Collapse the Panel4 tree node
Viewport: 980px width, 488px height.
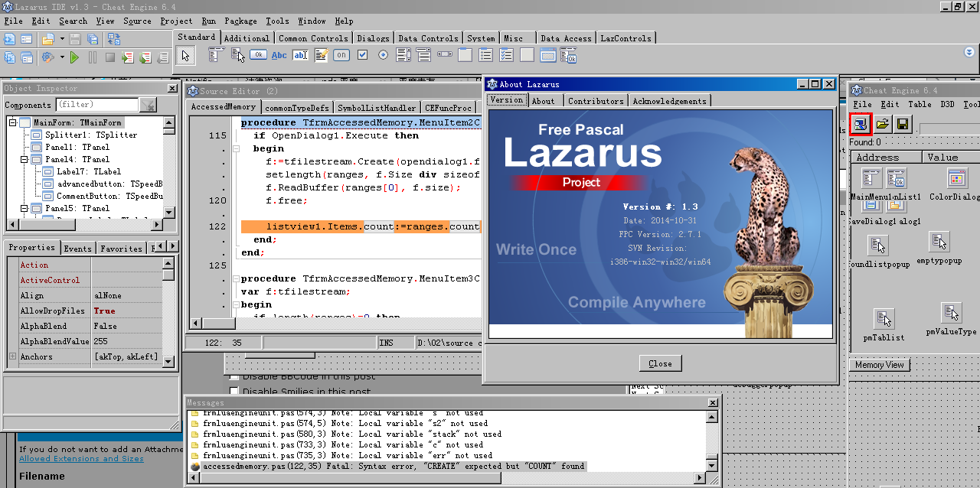pos(24,159)
